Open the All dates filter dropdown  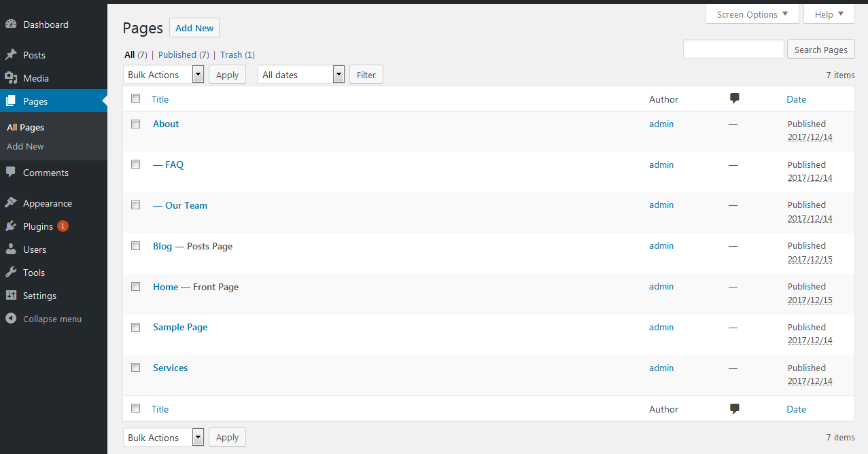[x=301, y=75]
